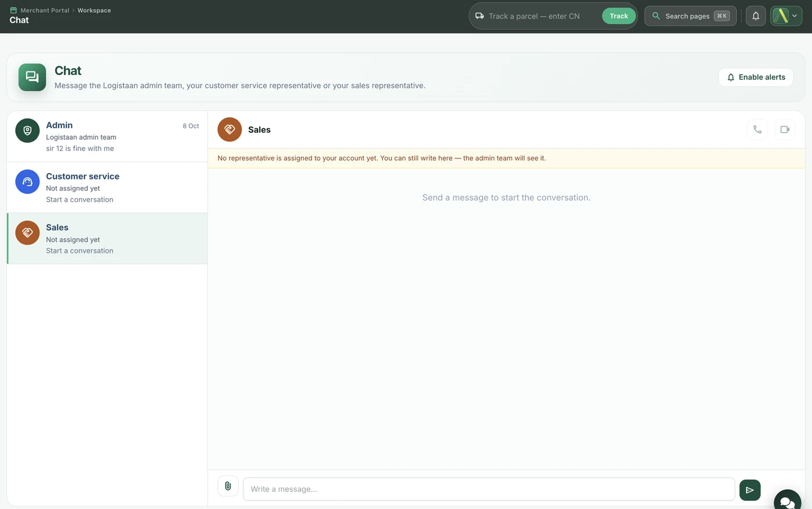Open the floating chat bubble widget
Screen dimensions: 812x509
787,501
